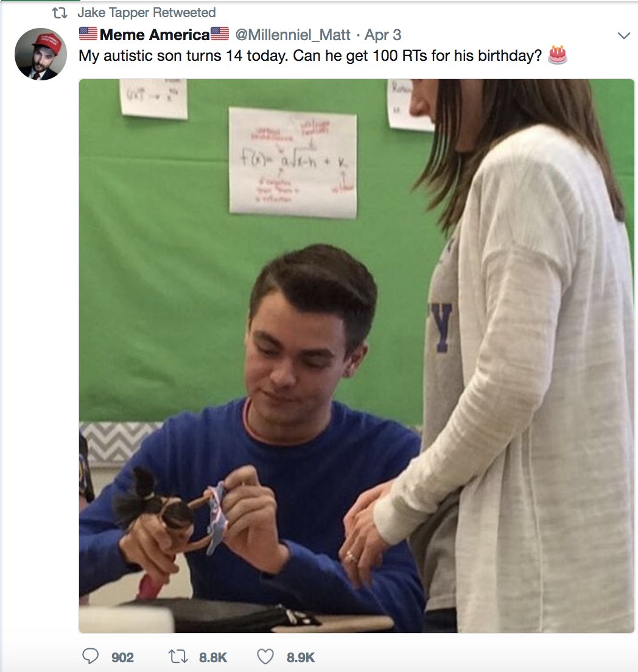Open the @Millenniel_Matt handle
The width and height of the screenshot is (638, 672).
(x=293, y=35)
